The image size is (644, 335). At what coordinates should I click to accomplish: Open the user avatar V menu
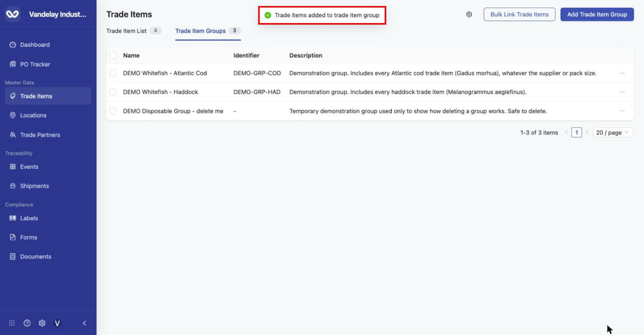[x=57, y=323]
